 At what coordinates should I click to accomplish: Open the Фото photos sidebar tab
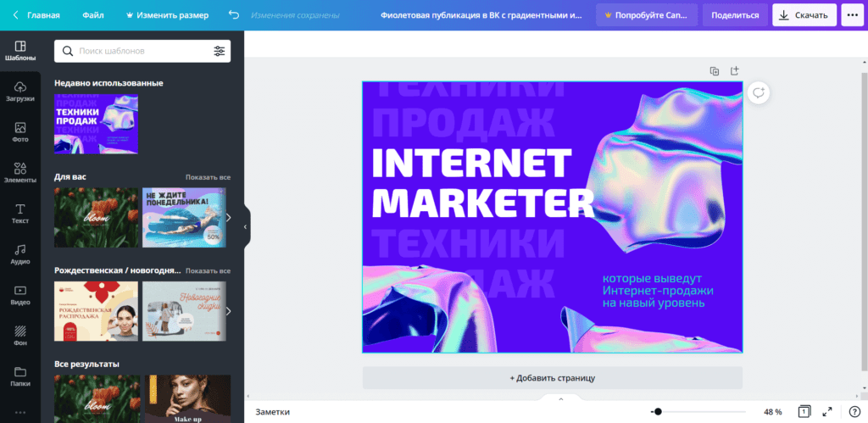[20, 131]
